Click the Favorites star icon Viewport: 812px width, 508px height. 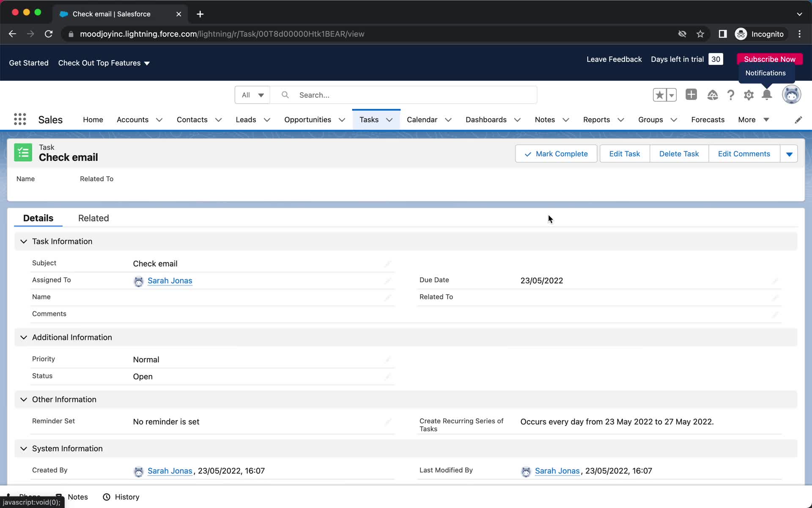[659, 95]
